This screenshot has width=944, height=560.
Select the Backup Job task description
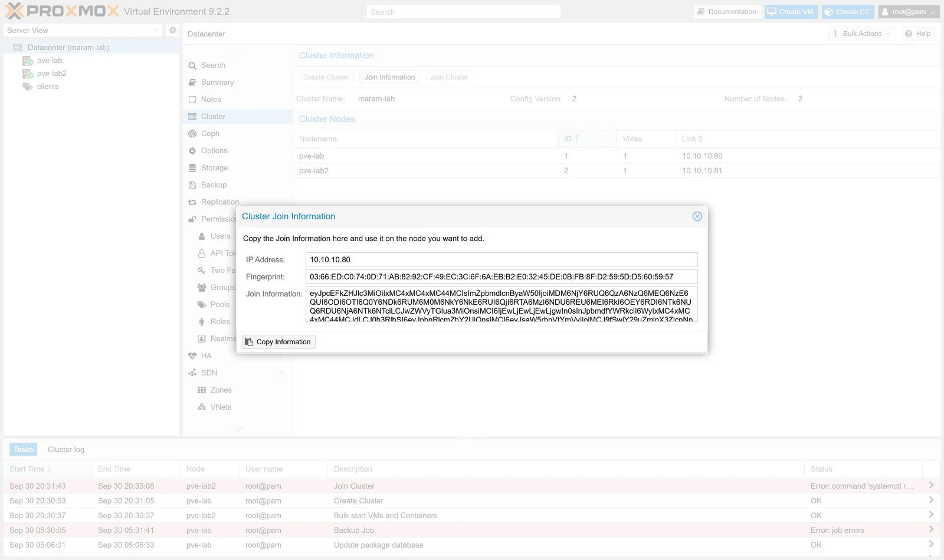click(x=354, y=531)
